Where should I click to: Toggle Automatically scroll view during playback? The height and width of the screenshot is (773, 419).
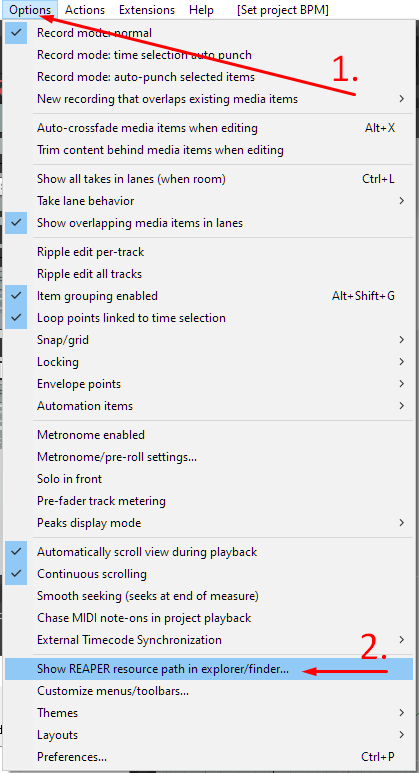point(16,552)
